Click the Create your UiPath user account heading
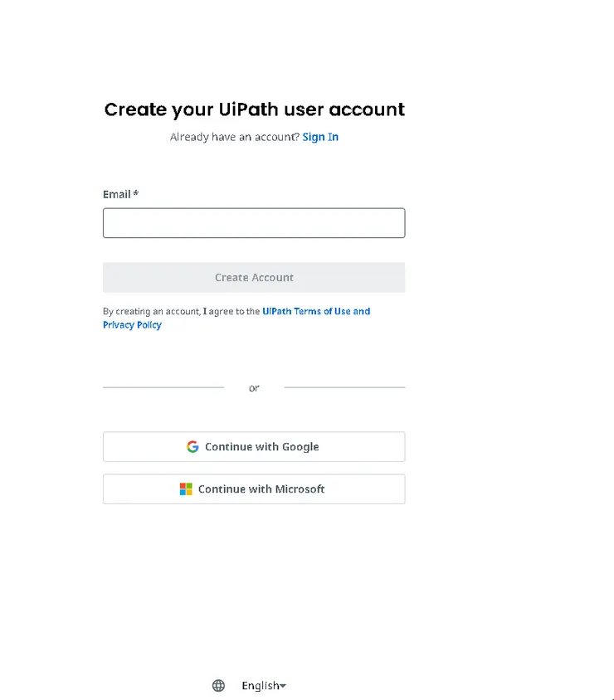Viewport: 614px width, 700px height. pos(254,109)
